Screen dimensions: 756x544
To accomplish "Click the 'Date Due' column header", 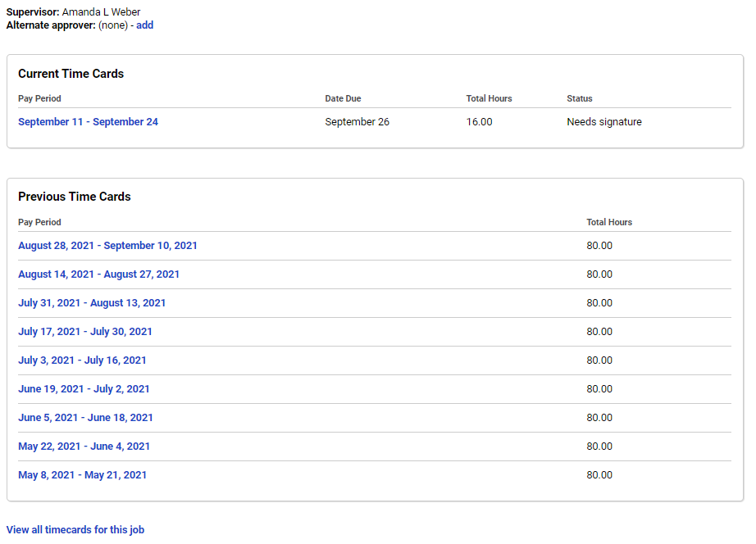I will (x=343, y=98).
